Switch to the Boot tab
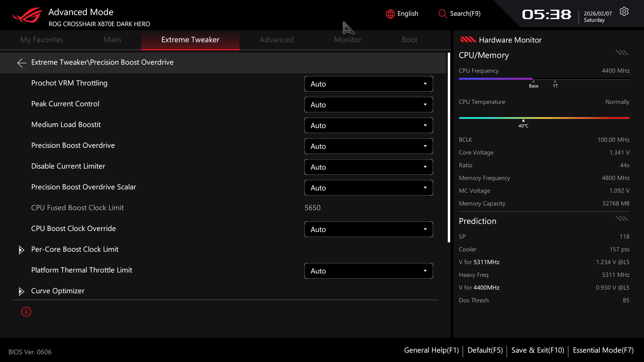 [x=409, y=40]
